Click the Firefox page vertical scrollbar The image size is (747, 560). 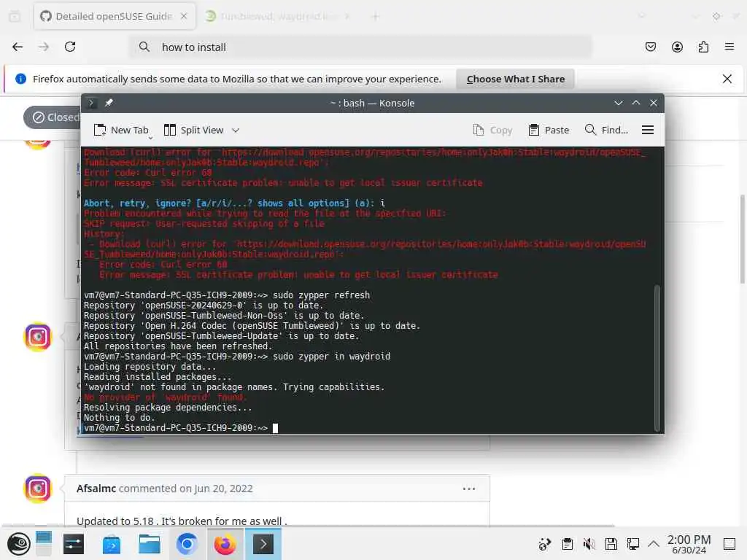(742, 238)
